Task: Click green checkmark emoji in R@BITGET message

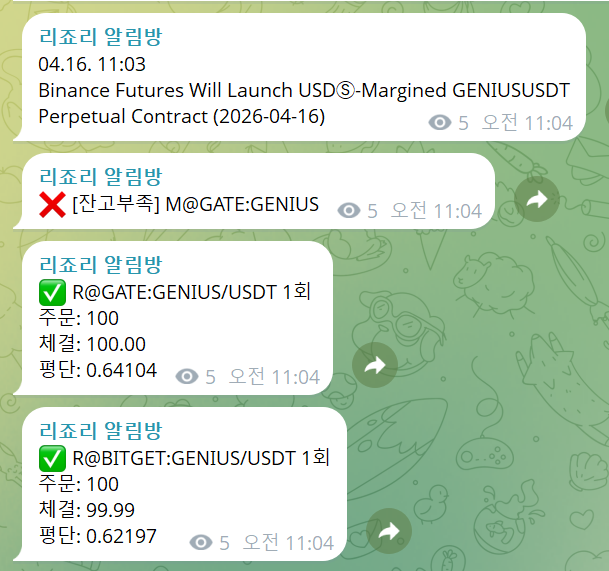Action: pyautogui.click(x=52, y=459)
